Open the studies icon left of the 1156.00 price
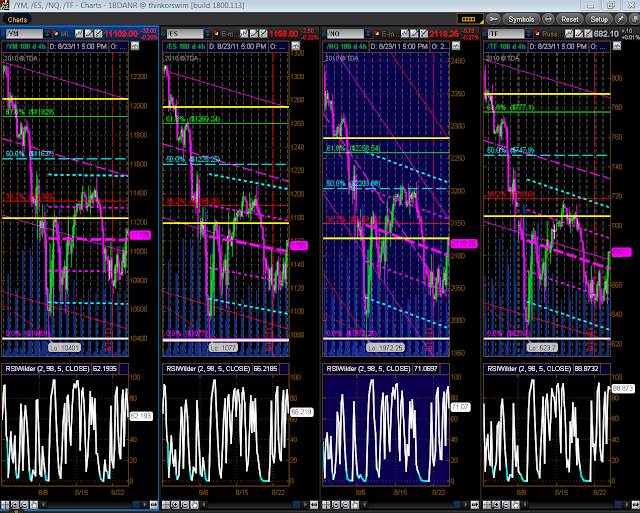This screenshot has width=640, height=513. pyautogui.click(x=263, y=33)
